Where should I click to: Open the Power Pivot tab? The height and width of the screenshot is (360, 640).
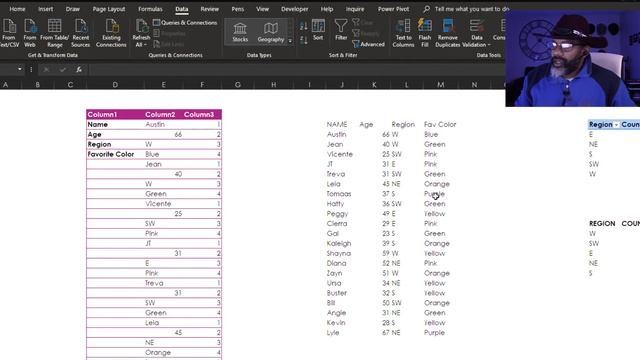point(393,9)
